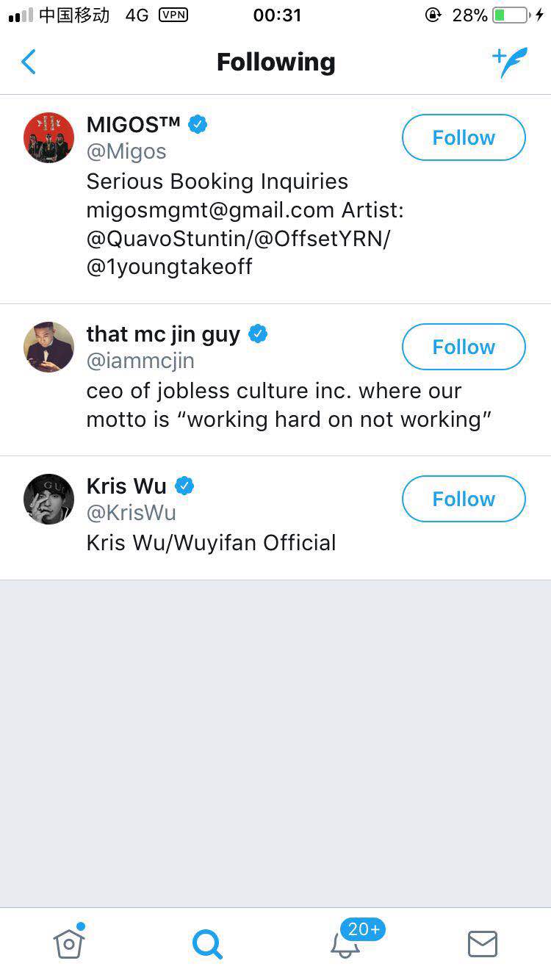Tap verified badge beside that mc jin guy

click(x=258, y=334)
